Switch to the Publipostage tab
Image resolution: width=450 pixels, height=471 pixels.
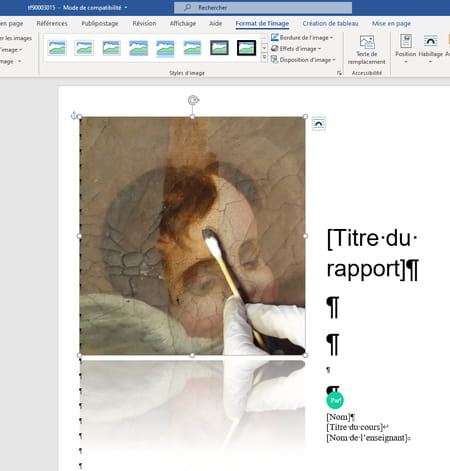100,23
